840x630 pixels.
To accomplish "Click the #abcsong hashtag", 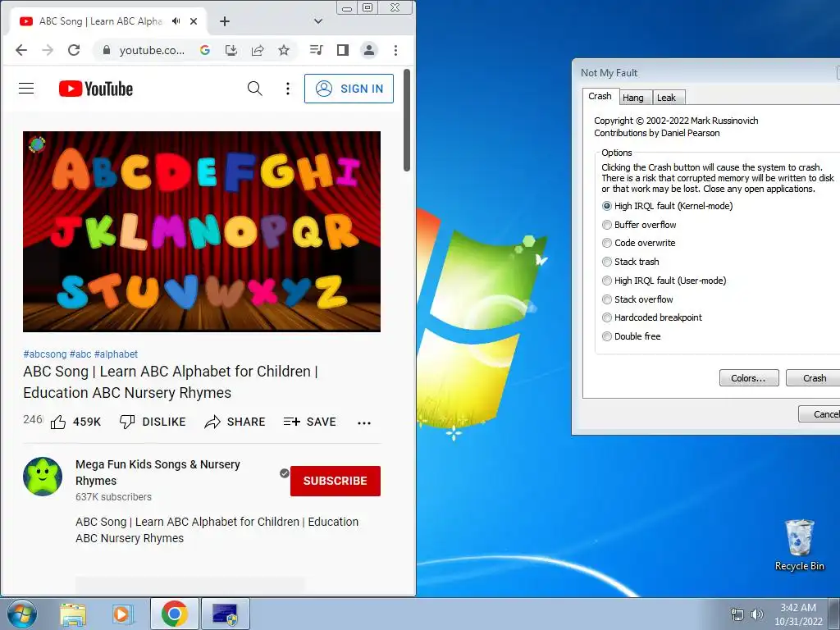I will (45, 354).
